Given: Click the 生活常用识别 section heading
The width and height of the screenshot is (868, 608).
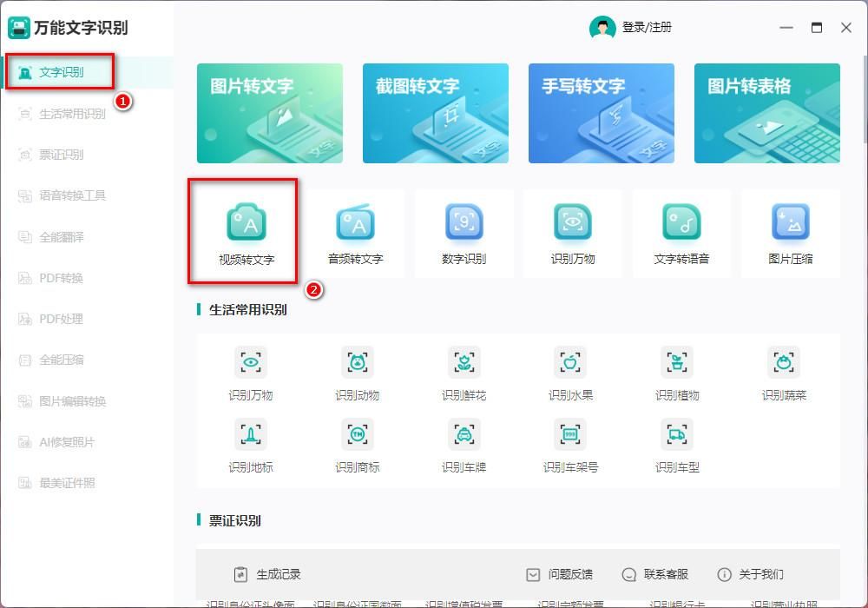Looking at the screenshot, I should tap(247, 309).
